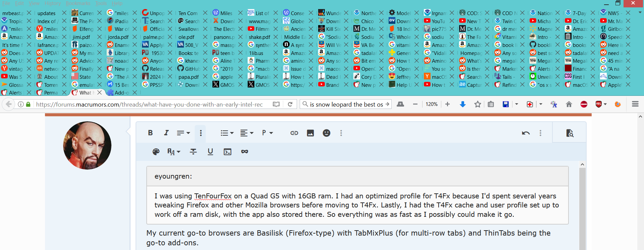Insert an image in the editor
The width and height of the screenshot is (644, 250).
[310, 133]
